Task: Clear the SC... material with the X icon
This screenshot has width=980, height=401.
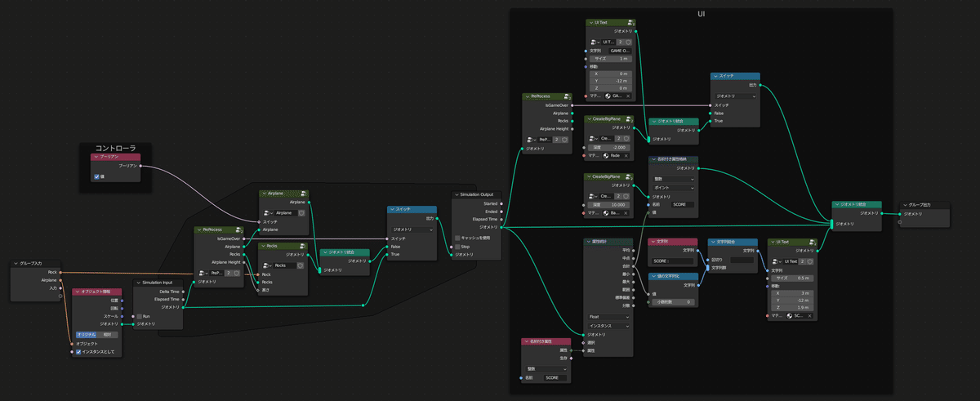Action: point(808,315)
